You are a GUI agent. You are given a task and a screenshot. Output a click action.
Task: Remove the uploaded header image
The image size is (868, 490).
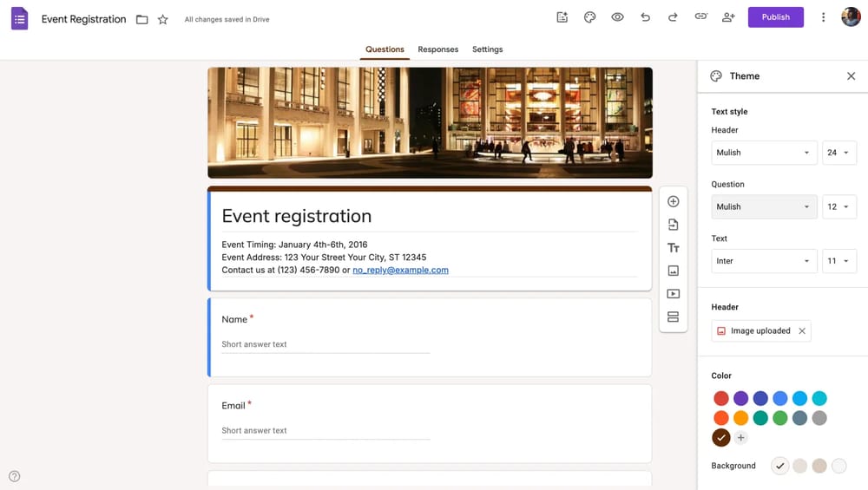pos(802,330)
